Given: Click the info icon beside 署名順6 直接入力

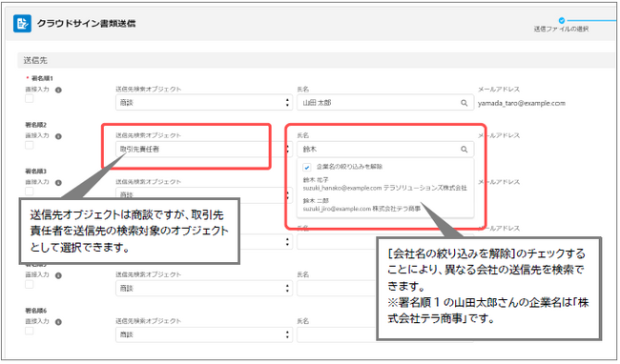Looking at the screenshot, I should [x=58, y=322].
